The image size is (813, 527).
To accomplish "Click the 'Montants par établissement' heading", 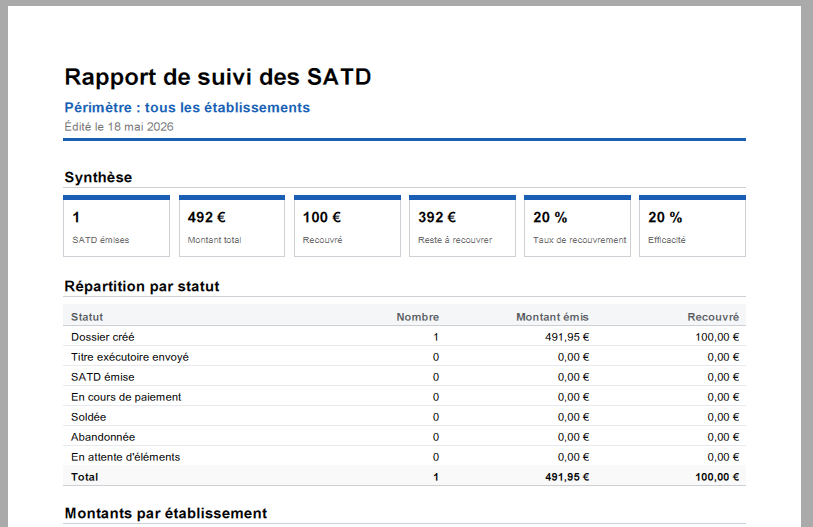I will point(166,514).
